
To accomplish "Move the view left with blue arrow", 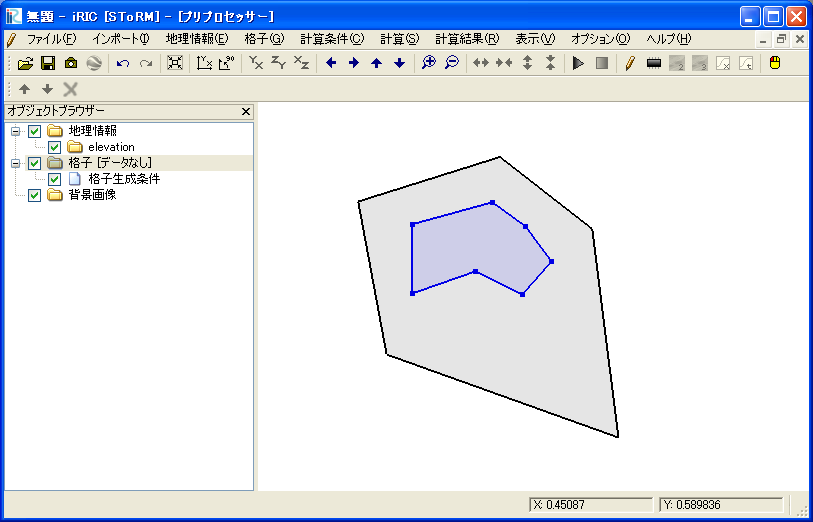I will click(x=331, y=63).
